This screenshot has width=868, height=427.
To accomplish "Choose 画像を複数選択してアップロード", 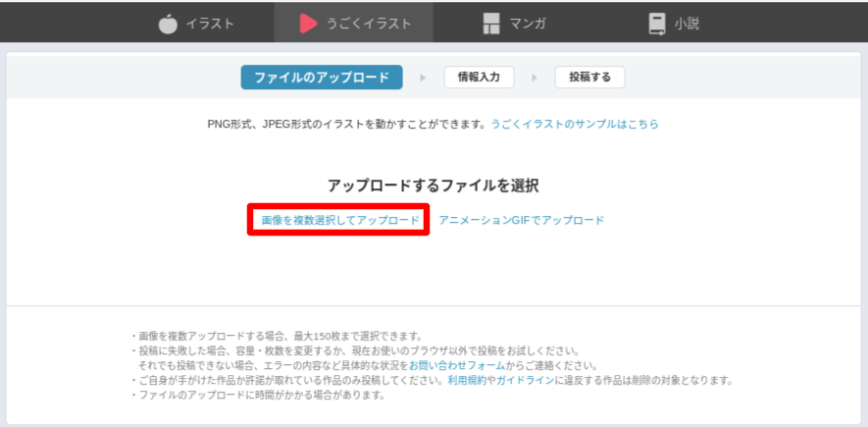I will tap(340, 220).
